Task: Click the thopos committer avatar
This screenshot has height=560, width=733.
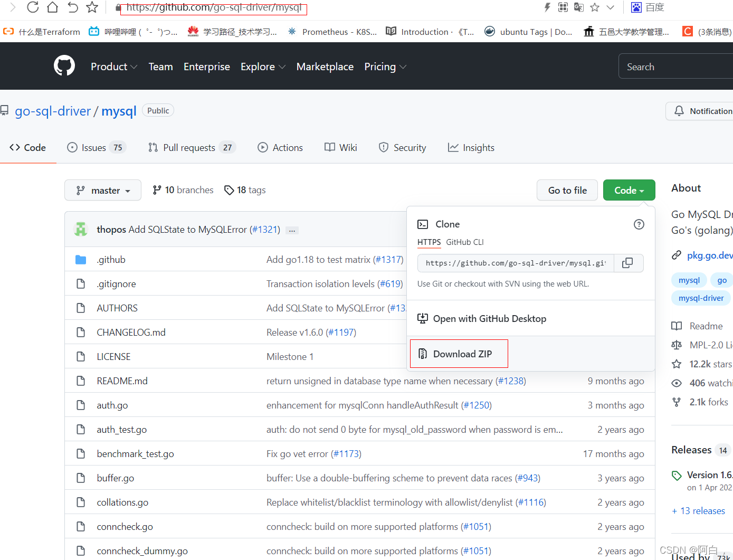Action: tap(81, 229)
